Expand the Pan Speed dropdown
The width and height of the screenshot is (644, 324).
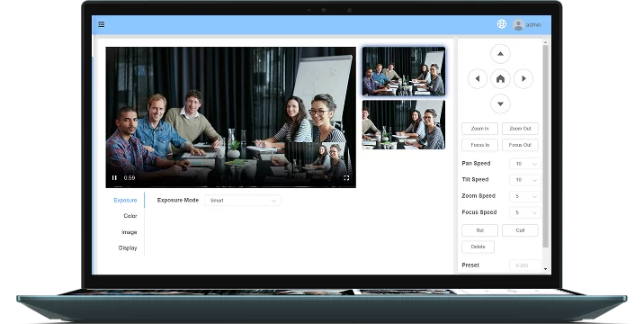click(525, 164)
